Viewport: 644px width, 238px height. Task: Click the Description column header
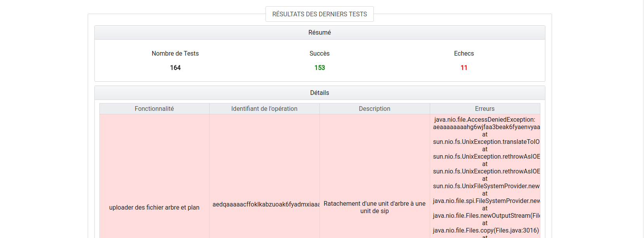(375, 109)
